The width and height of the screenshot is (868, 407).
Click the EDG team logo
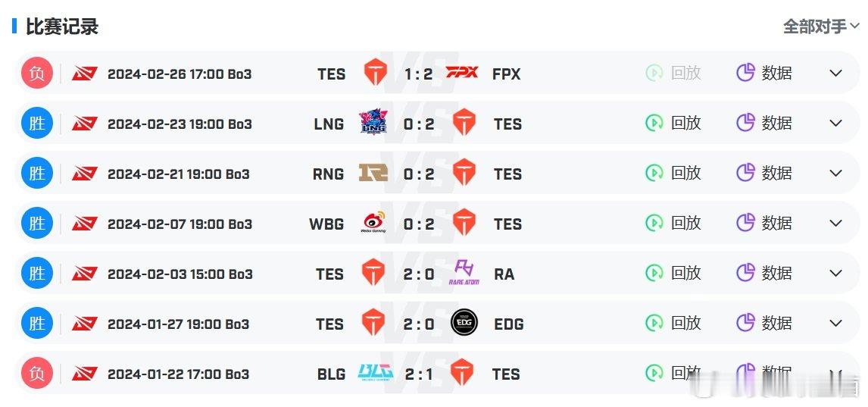[x=464, y=323]
